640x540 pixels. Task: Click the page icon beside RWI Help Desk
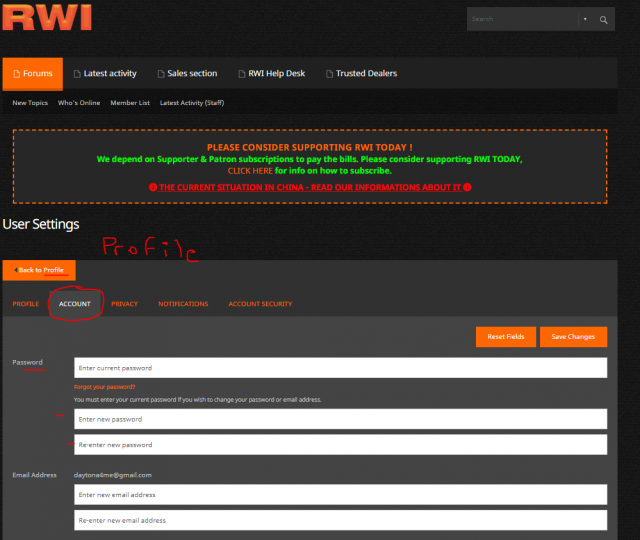242,74
